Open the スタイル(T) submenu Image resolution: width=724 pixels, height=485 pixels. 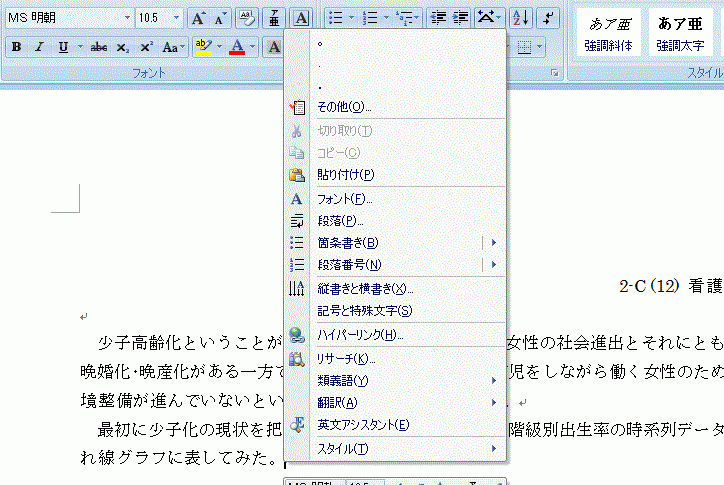395,449
